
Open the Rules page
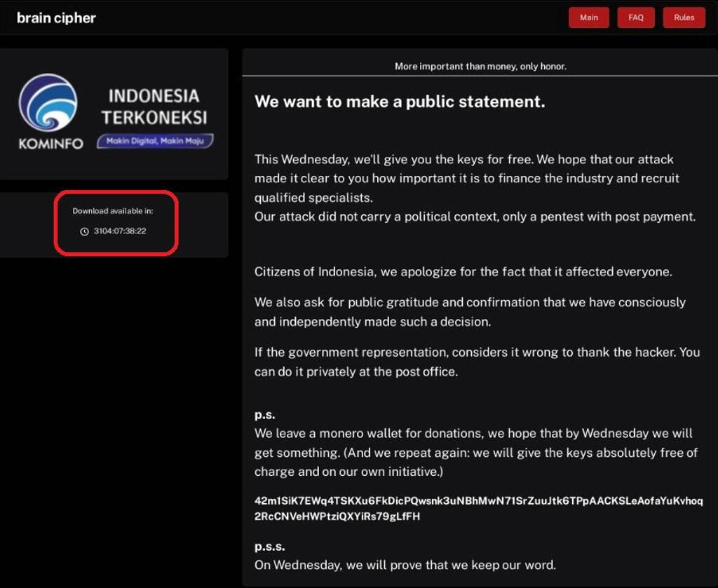tap(684, 18)
